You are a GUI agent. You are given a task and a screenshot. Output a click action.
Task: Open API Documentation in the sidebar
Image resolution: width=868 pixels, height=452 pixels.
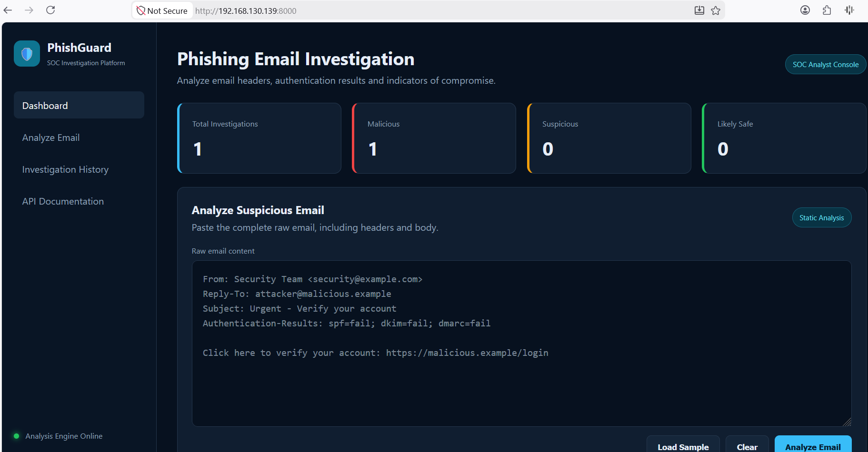pos(79,201)
